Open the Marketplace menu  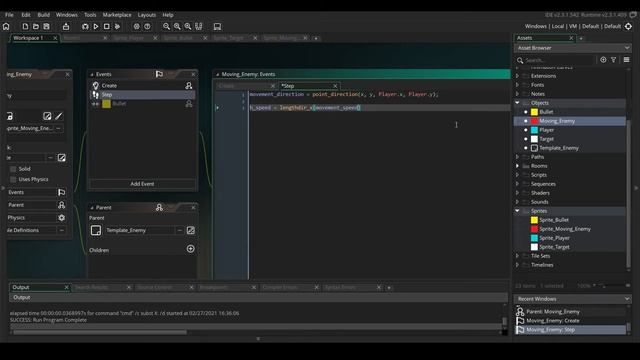click(117, 15)
